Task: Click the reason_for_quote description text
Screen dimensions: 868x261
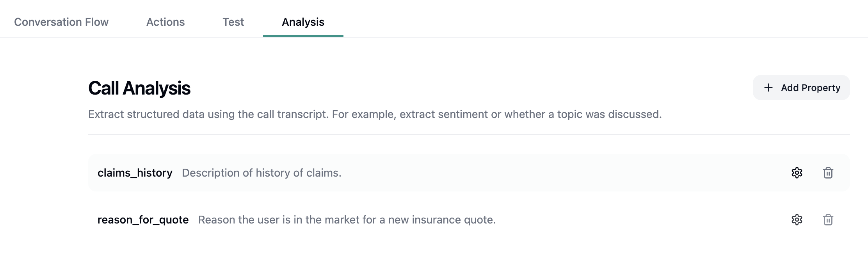Action: pyautogui.click(x=347, y=220)
